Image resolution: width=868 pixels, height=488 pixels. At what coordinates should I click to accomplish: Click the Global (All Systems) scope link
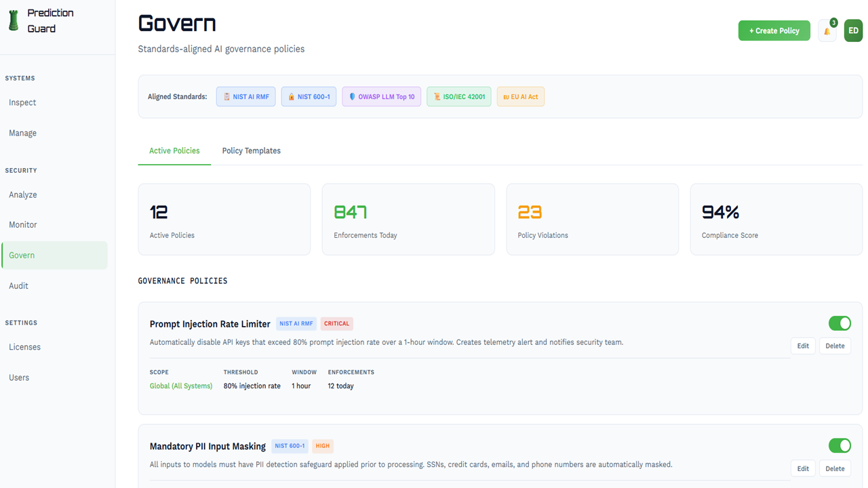[181, 386]
